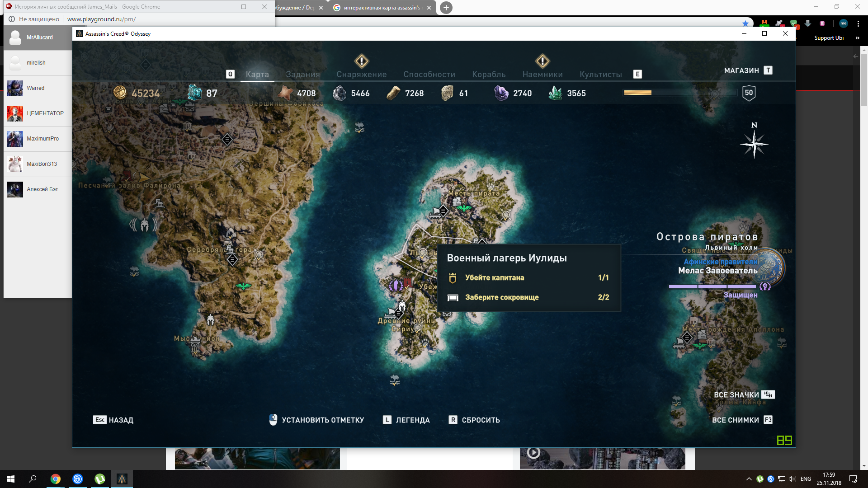Open the Культисты tab
The image size is (868, 488).
[x=600, y=75]
